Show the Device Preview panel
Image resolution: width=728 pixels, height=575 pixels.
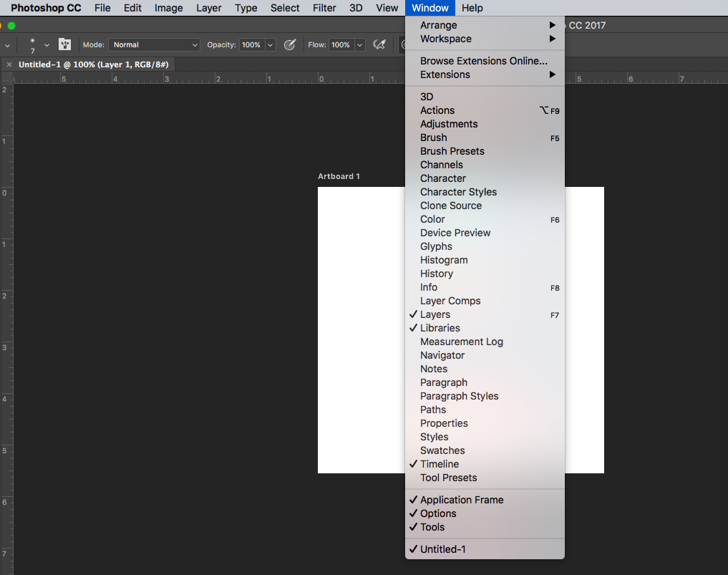click(x=485, y=233)
